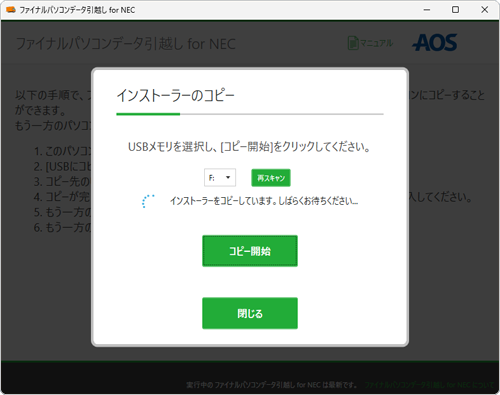Viewport: 500px width, 395px height.
Task: Click the 再スキャン button
Action: tap(271, 178)
